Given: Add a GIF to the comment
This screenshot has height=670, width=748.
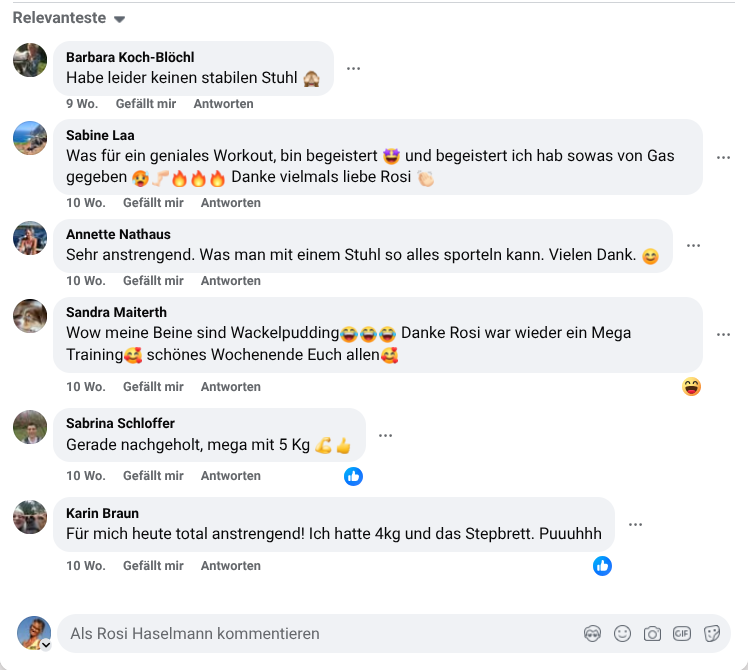Looking at the screenshot, I should tap(682, 633).
